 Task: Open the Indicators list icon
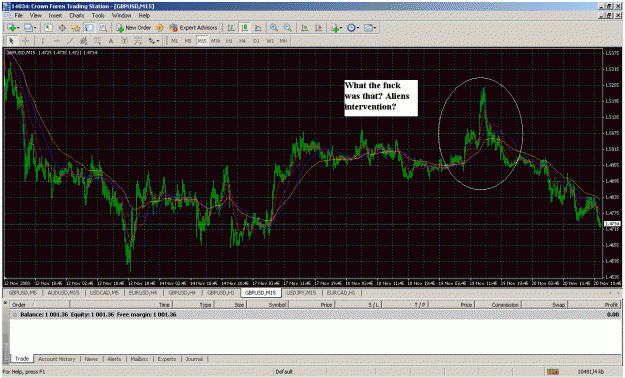pyautogui.click(x=335, y=28)
